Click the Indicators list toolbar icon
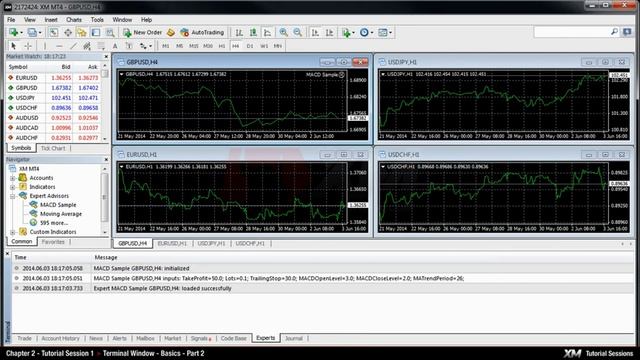Image resolution: width=640 pixels, height=360 pixels. tap(346, 32)
